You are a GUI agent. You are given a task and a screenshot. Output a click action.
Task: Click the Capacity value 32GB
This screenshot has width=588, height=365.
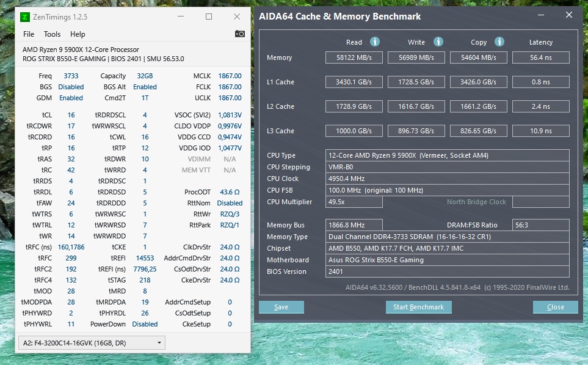(x=145, y=76)
